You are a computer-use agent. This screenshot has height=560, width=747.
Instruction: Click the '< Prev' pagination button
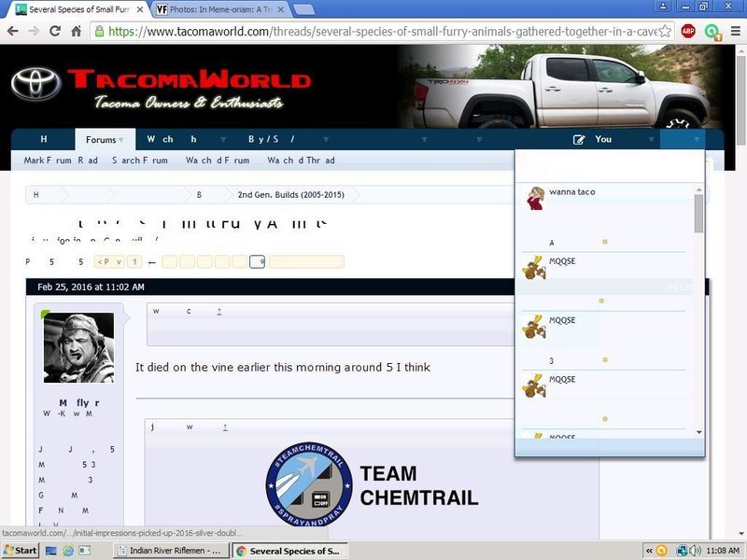(x=109, y=262)
